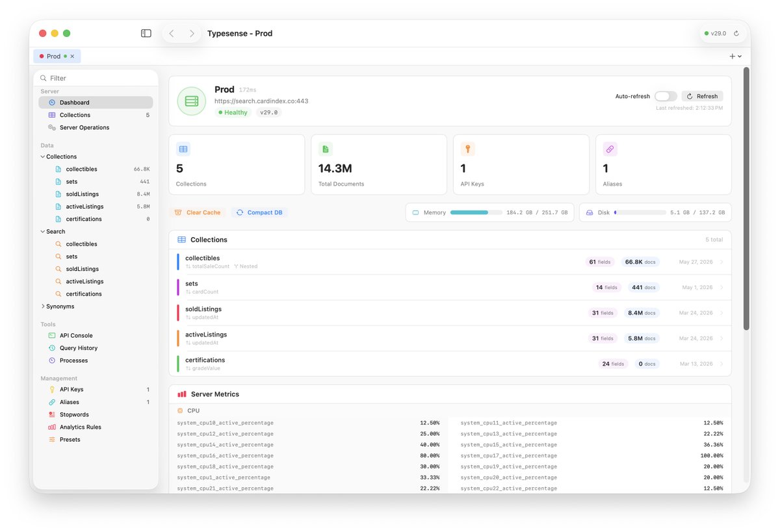
Task: Open Query History
Action: [96, 348]
